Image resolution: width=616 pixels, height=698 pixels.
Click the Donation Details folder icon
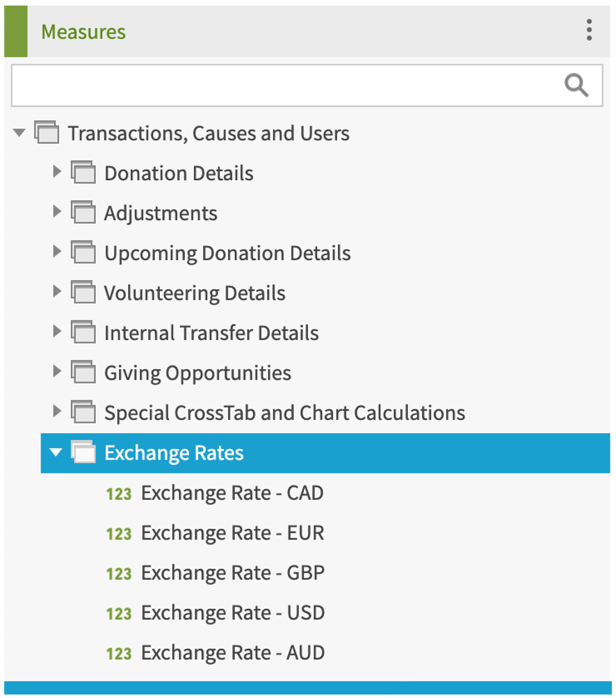tap(83, 173)
